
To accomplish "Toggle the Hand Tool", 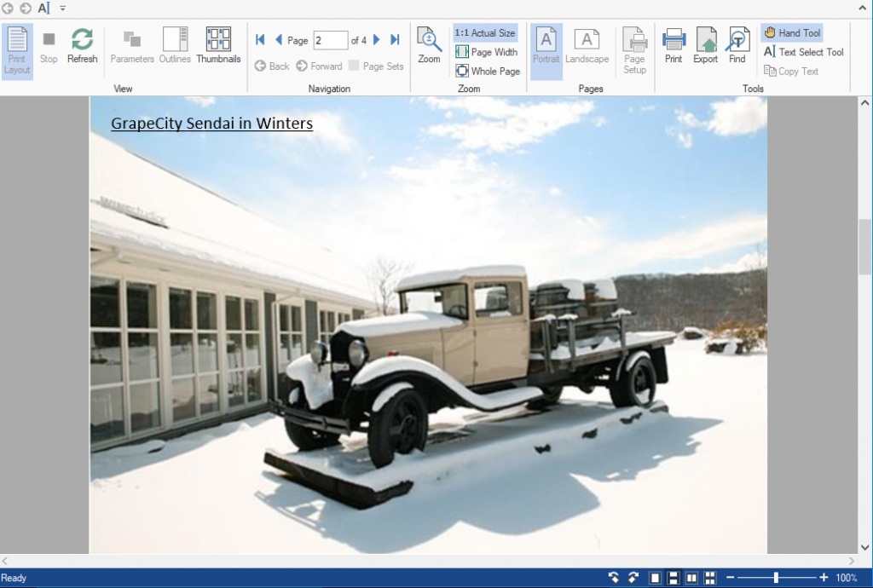I will pyautogui.click(x=792, y=33).
